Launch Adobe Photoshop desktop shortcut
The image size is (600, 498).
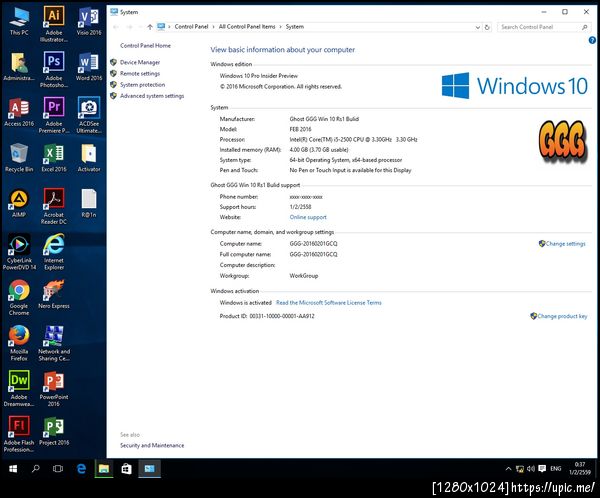(54, 69)
